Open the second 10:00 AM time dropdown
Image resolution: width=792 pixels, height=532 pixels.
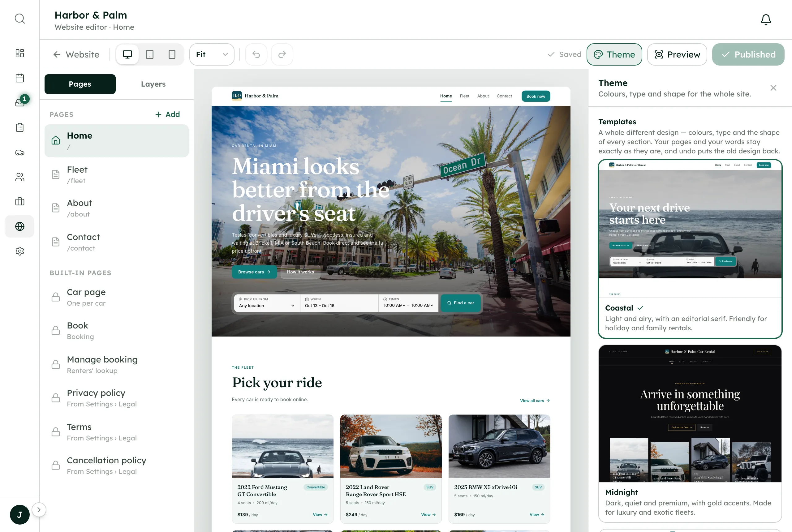tap(422, 306)
